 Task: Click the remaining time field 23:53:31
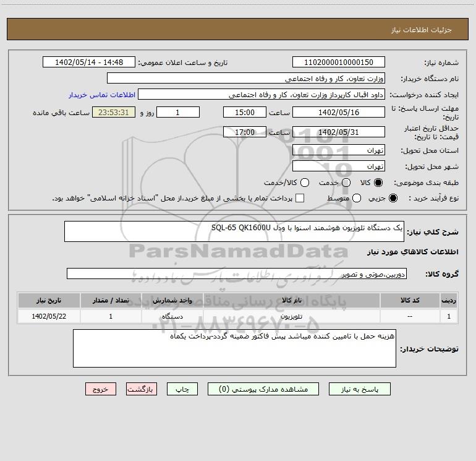pos(114,112)
